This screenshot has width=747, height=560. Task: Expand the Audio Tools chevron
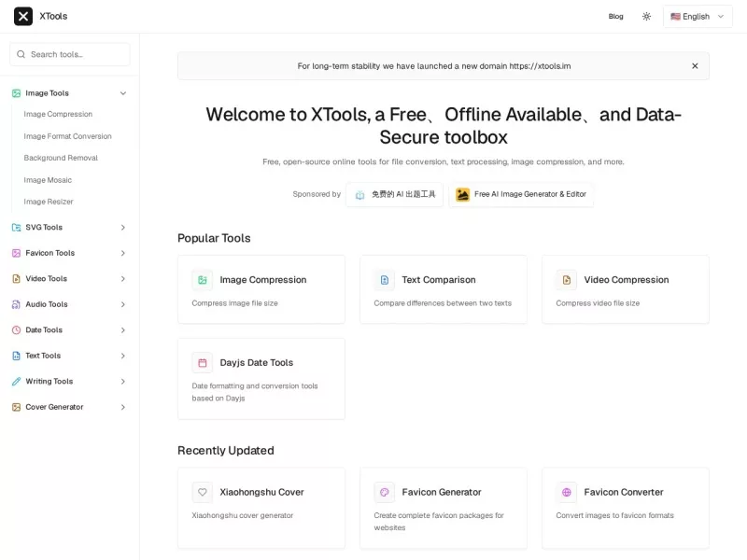click(x=123, y=304)
